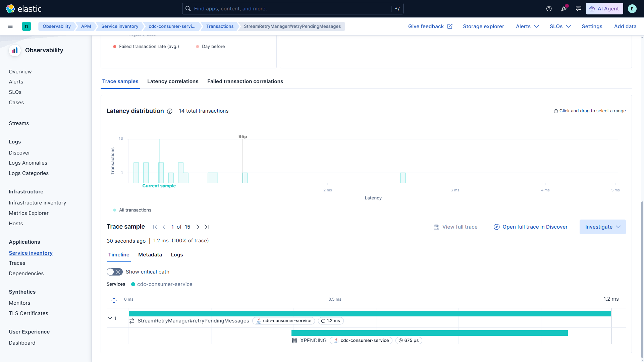Viewport: 644px width, 362px height.
Task: Toggle Show critical path switch
Action: [115, 272]
